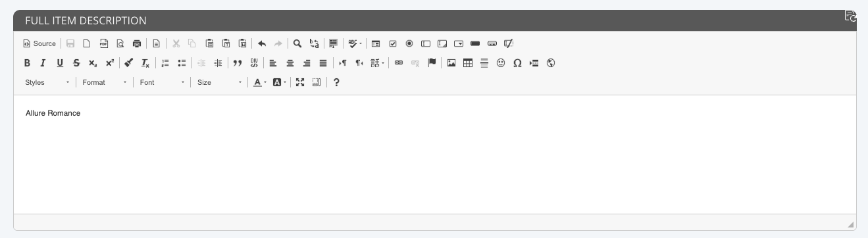The image size is (868, 238).
Task: Undo the last action
Action: 262,43
